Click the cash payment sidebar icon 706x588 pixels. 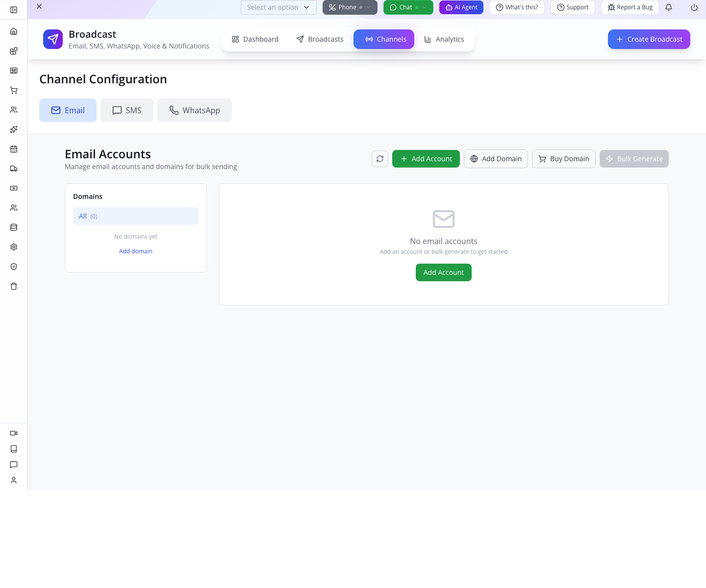coord(14,188)
